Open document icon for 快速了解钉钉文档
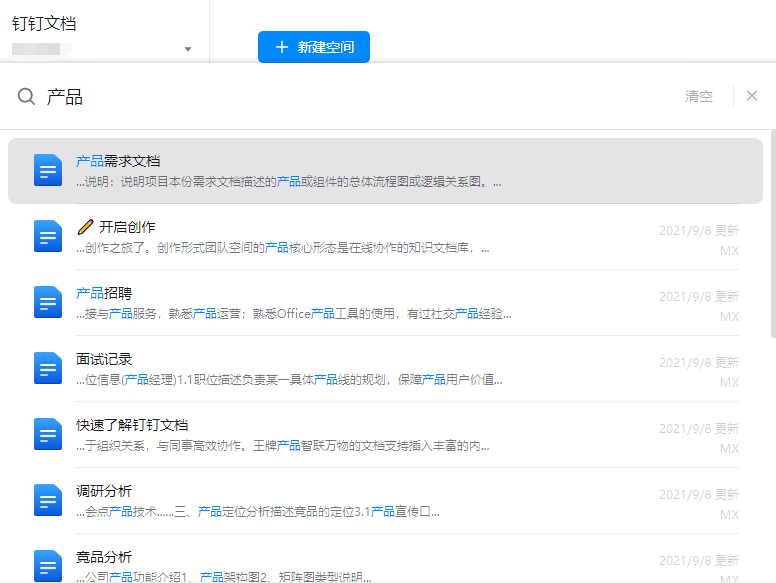The width and height of the screenshot is (776, 583). coord(48,434)
